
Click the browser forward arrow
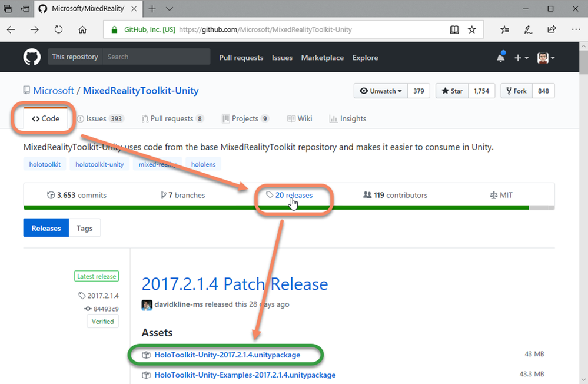click(x=35, y=29)
